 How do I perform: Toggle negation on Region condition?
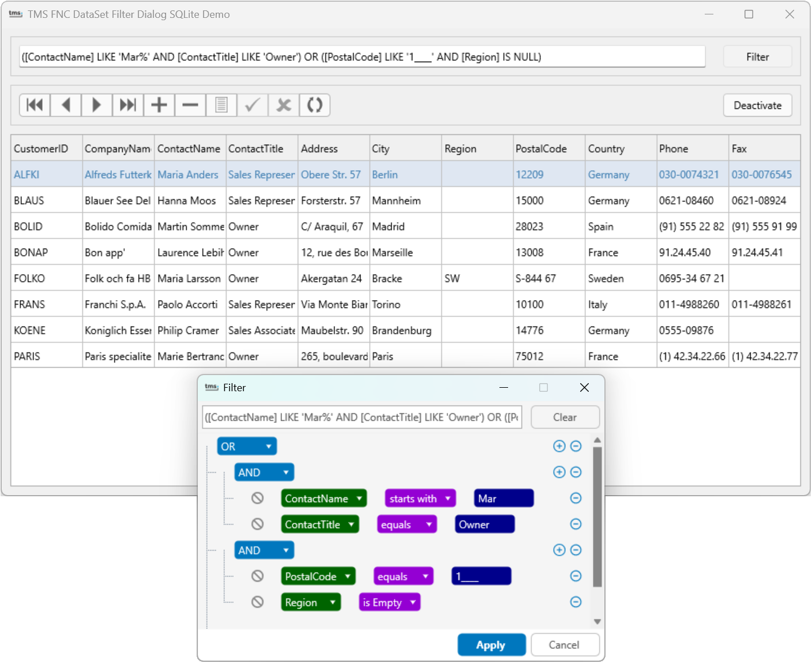click(258, 602)
